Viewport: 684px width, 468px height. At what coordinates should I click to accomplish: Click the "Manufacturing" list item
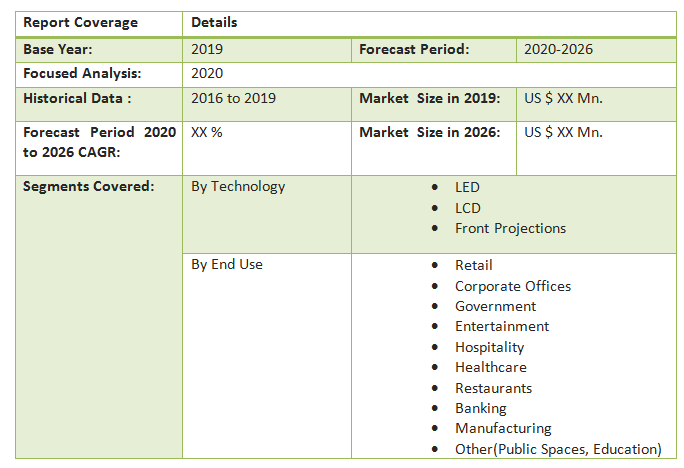coord(503,429)
